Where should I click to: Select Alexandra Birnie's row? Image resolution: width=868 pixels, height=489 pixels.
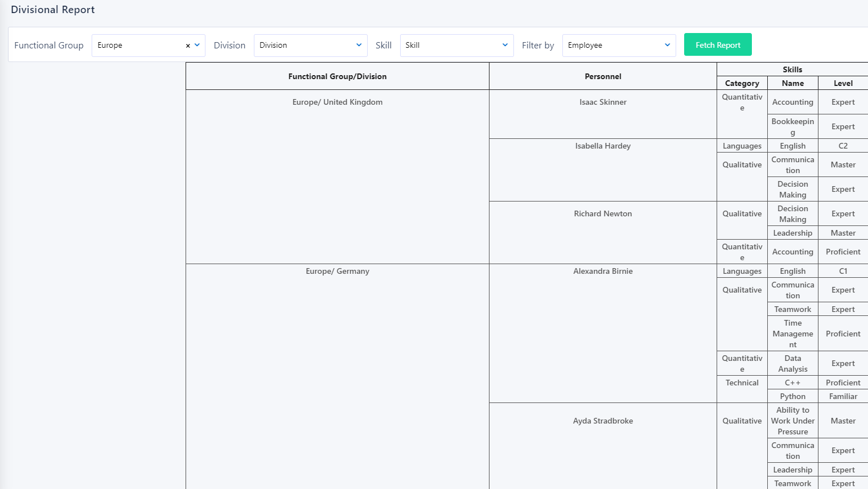tap(603, 271)
